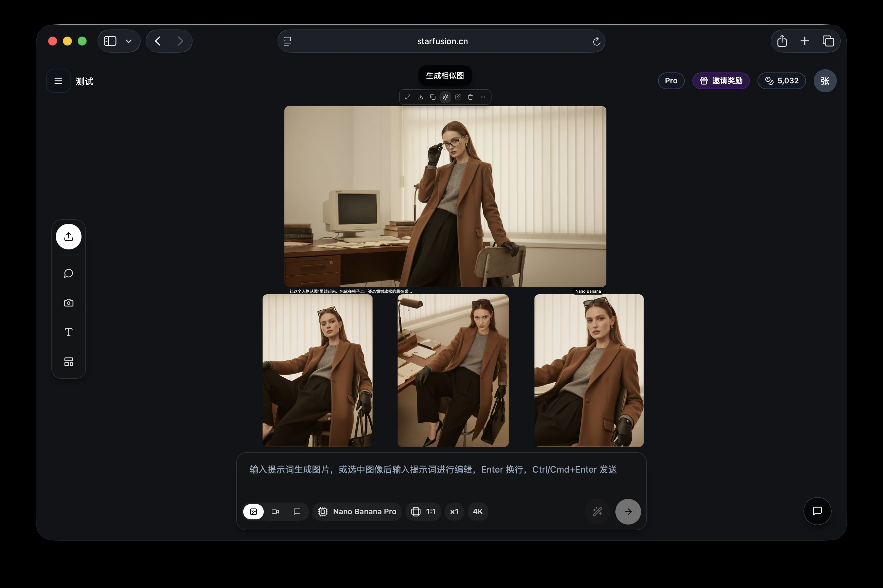Switch to chat mode in prompt bar
The width and height of the screenshot is (883, 588).
coord(297,511)
